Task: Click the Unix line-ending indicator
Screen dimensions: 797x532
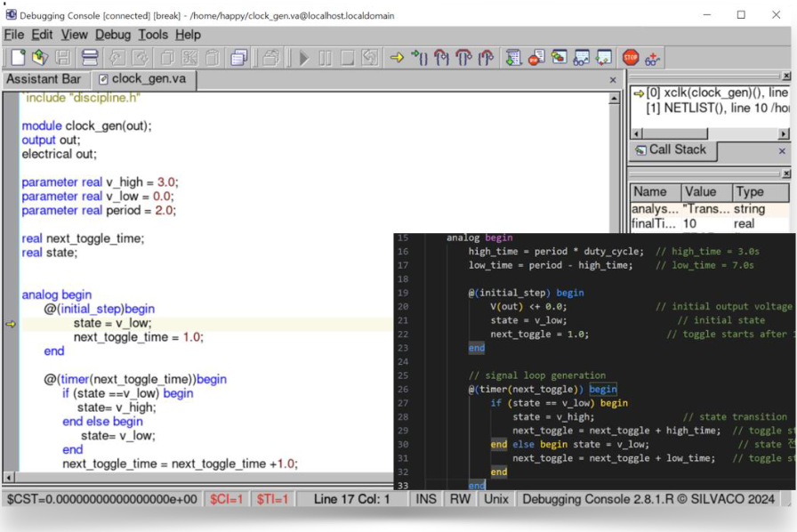Action: click(496, 499)
